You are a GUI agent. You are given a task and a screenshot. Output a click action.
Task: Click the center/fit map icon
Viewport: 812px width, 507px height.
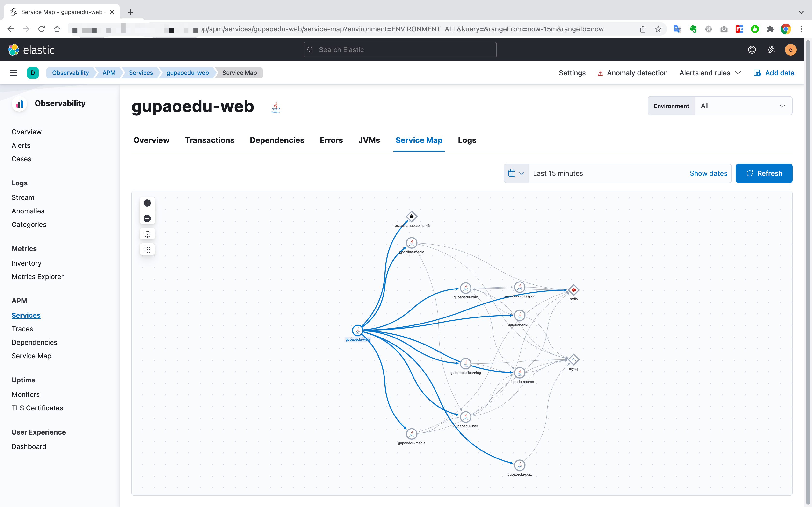point(147,234)
